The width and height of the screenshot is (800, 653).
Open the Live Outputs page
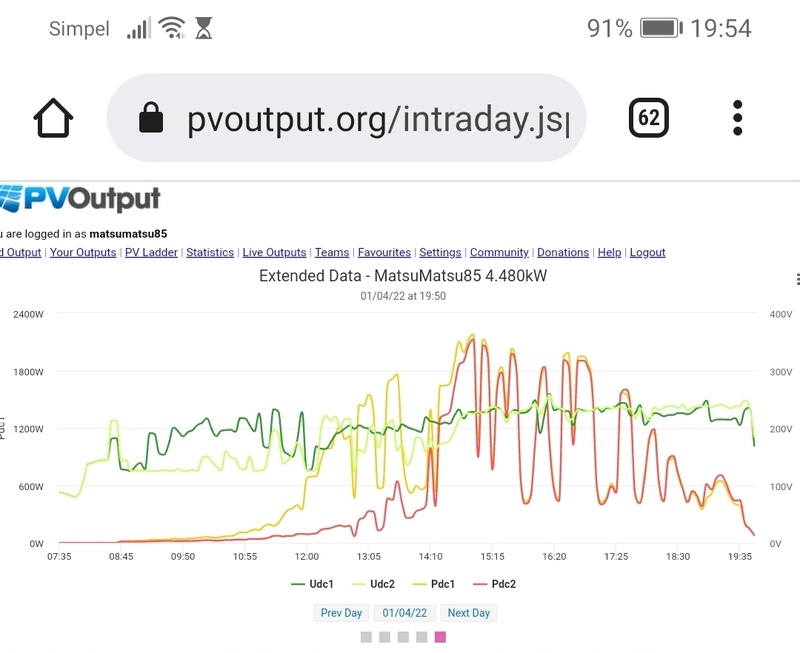tap(274, 253)
